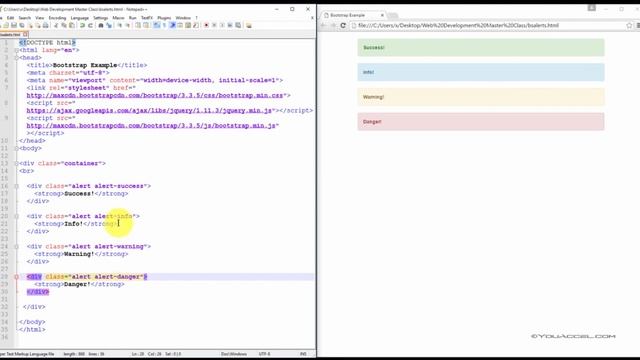This screenshot has width=640, height=360.
Task: Click the red Danger! alert box
Action: pyautogui.click(x=481, y=122)
